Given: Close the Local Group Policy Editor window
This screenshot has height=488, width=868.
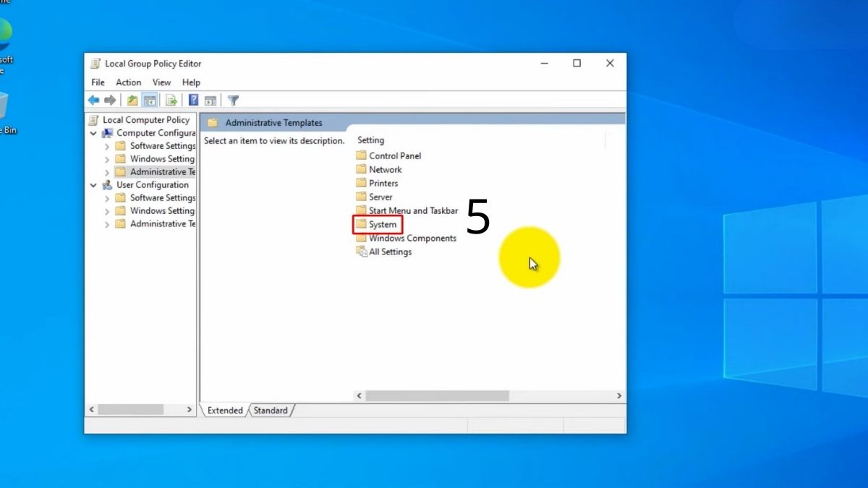Looking at the screenshot, I should click(610, 64).
